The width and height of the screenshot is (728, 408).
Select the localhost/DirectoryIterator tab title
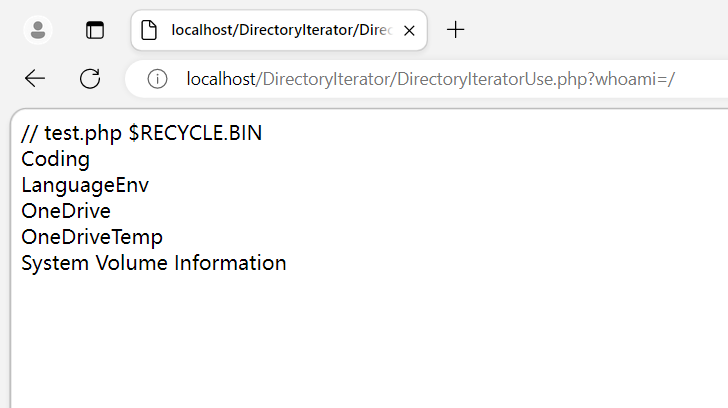pyautogui.click(x=280, y=30)
